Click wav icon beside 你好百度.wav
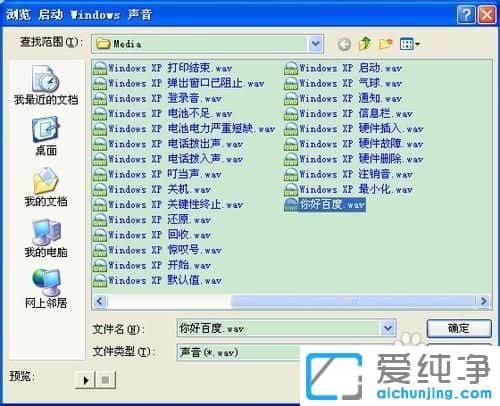This screenshot has width=500, height=406. tap(291, 205)
